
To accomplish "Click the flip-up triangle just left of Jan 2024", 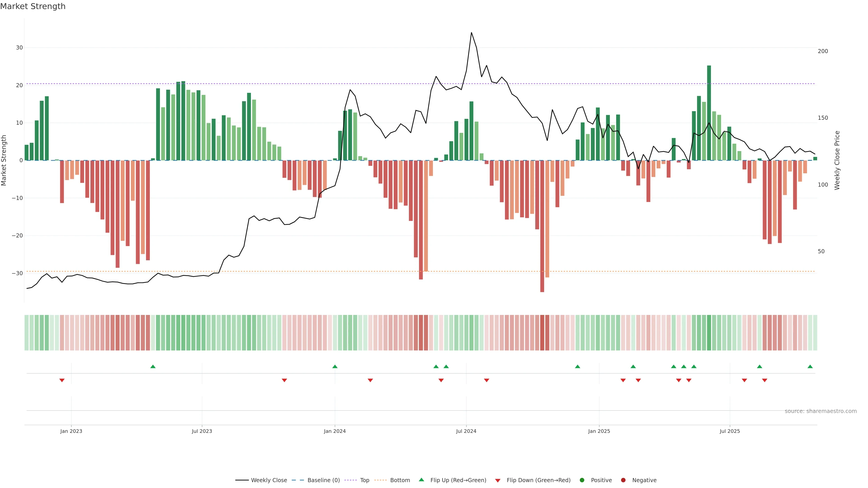I will coord(335,366).
